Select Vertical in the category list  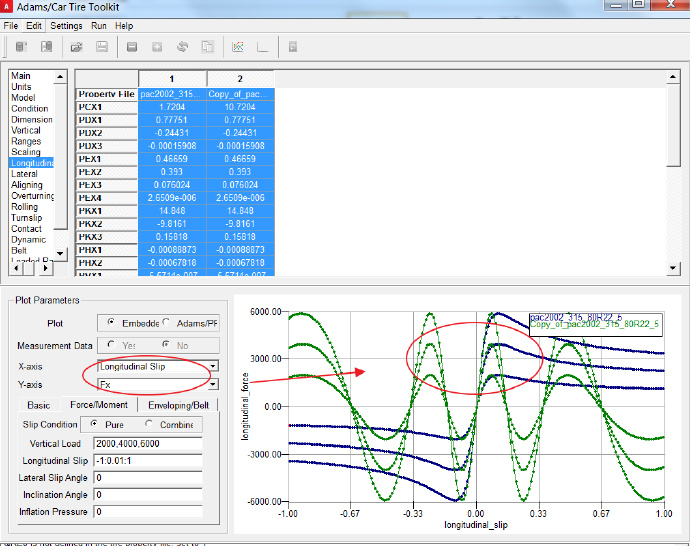(x=26, y=130)
